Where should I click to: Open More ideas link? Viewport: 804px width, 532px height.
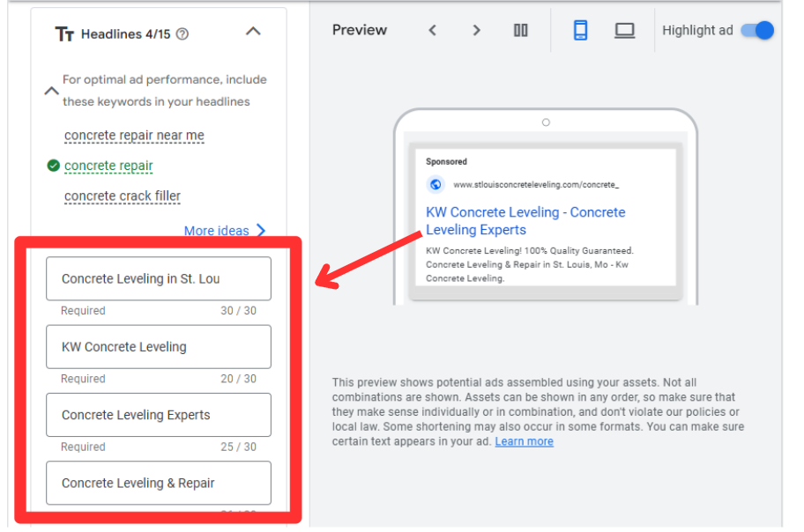pos(216,231)
